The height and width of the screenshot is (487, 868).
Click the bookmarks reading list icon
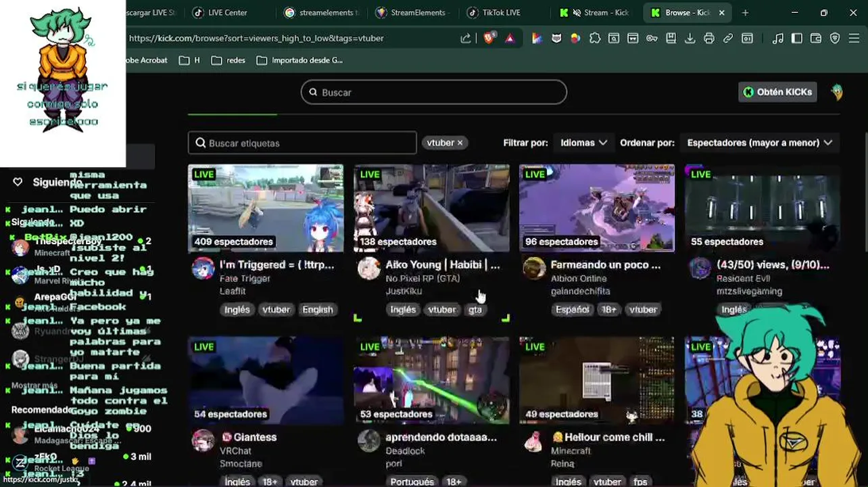tap(671, 39)
